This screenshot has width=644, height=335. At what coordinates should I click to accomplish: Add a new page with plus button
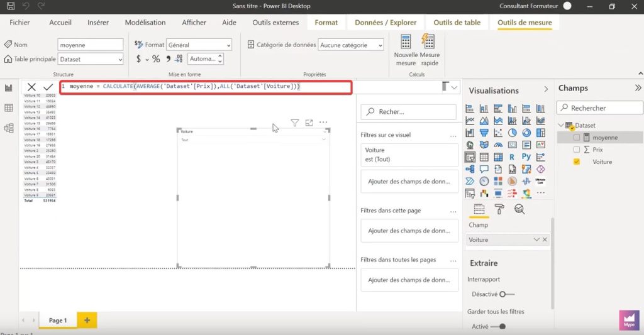point(87,320)
